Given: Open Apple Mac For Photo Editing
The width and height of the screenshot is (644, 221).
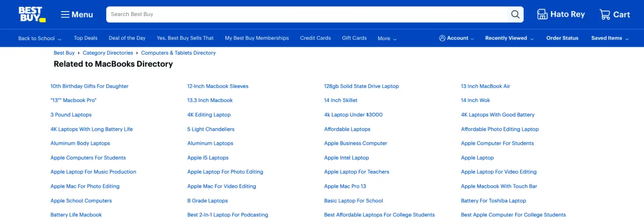Looking at the screenshot, I should (x=85, y=187).
